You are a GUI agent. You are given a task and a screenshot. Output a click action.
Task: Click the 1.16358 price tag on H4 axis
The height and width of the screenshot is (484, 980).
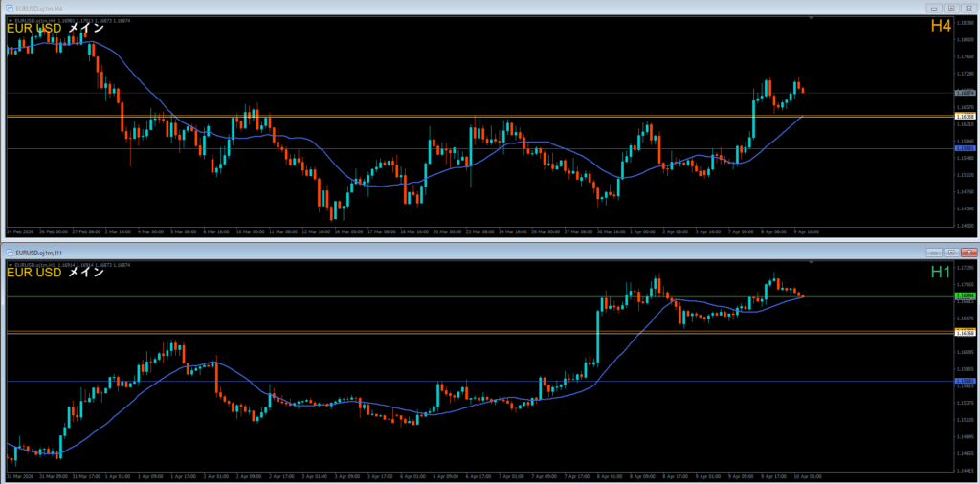pos(965,116)
